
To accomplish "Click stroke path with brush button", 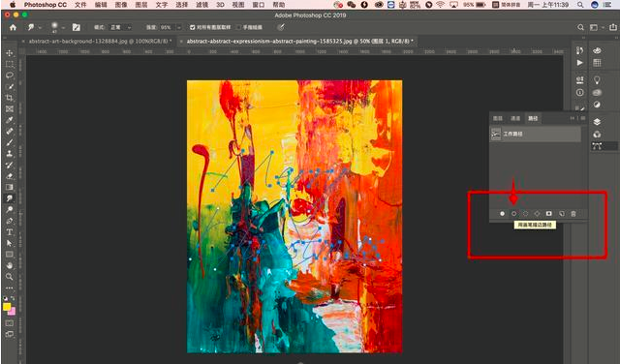I will (x=513, y=213).
